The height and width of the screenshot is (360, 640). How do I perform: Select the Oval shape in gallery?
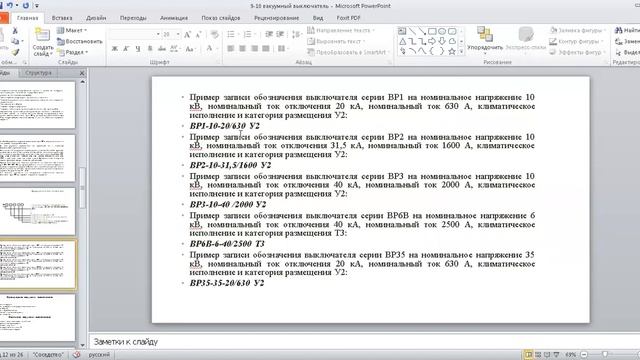point(442,31)
